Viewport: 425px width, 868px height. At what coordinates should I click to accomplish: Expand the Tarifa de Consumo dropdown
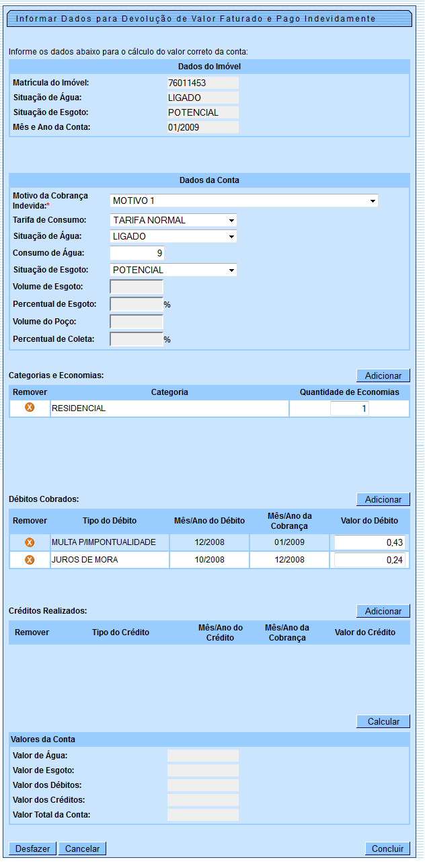click(x=173, y=220)
